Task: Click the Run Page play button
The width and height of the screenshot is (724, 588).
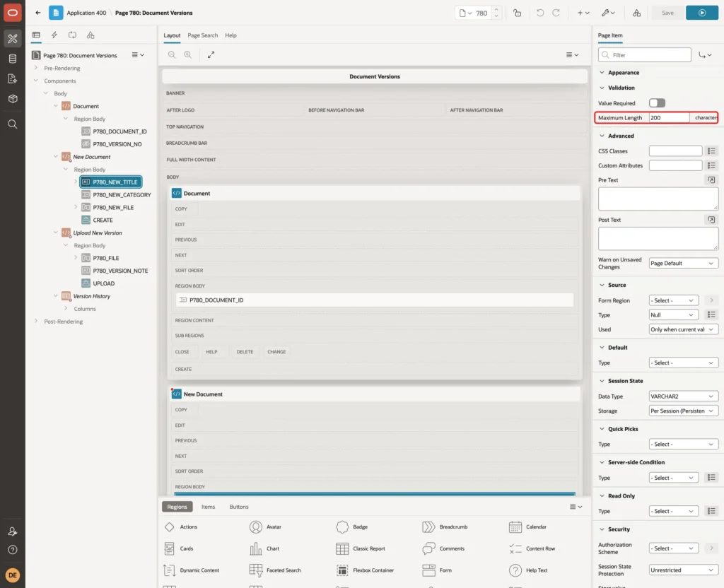Action: [x=701, y=13]
